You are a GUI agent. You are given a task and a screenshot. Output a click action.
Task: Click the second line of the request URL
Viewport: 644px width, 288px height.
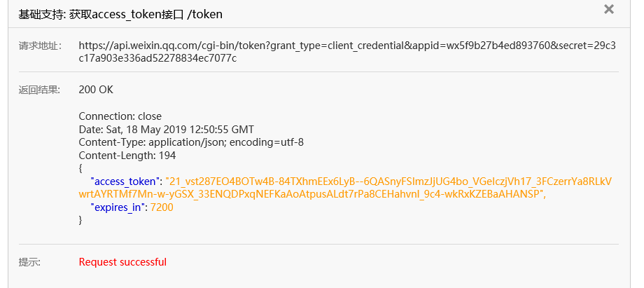(x=157, y=58)
